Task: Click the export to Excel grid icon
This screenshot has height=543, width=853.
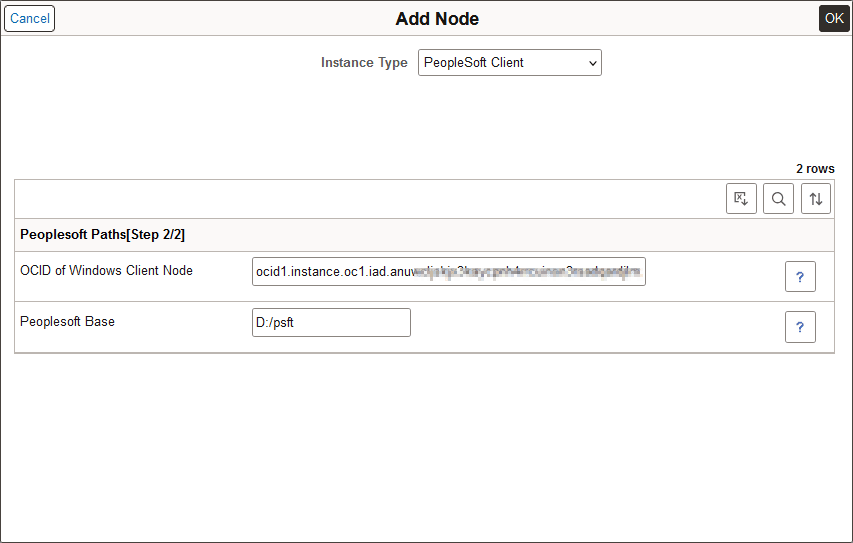Action: click(741, 199)
